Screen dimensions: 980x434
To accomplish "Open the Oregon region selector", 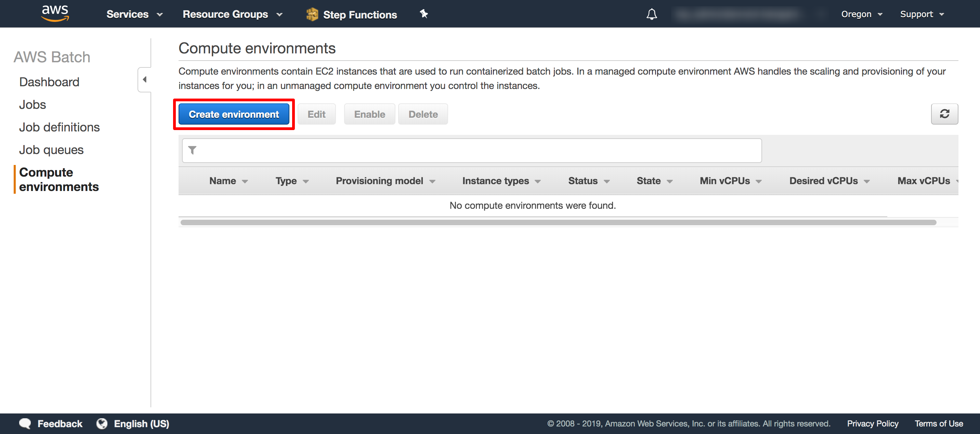I will [x=862, y=14].
